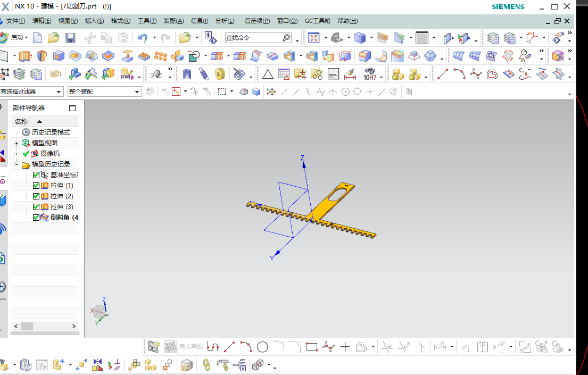Expand the 模型视图 tree node
Image resolution: width=588 pixels, height=375 pixels.
16,143
